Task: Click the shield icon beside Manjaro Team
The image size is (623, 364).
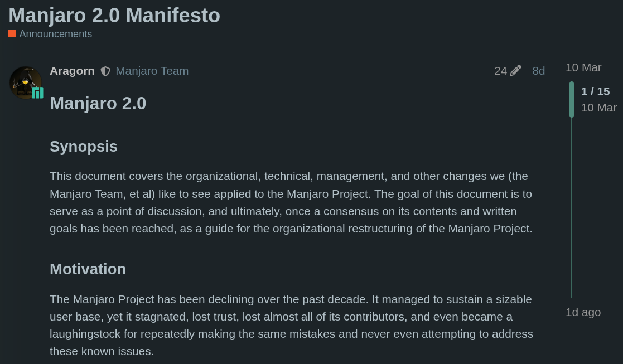Action: point(105,71)
